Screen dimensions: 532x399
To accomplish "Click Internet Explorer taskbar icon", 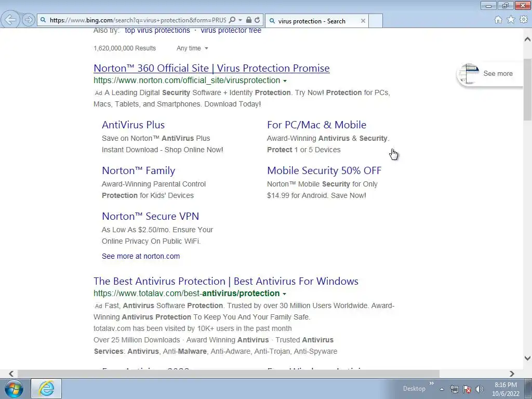I will pyautogui.click(x=46, y=389).
